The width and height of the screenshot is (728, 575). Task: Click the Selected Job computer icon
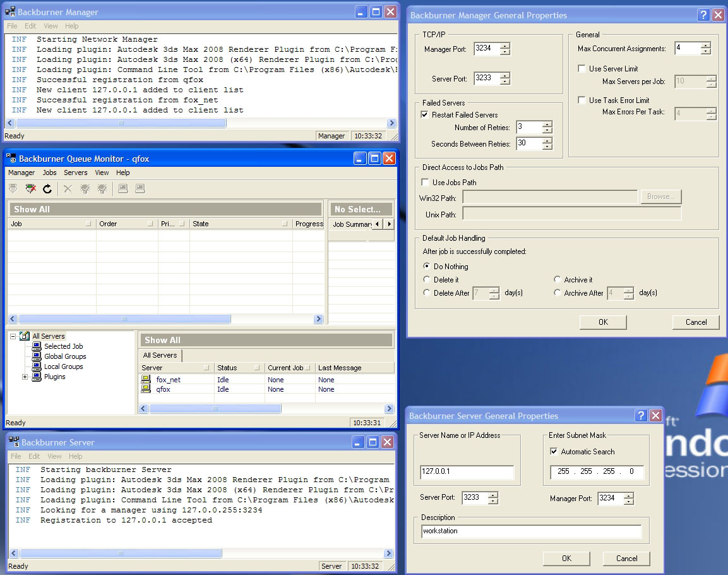pyautogui.click(x=37, y=346)
